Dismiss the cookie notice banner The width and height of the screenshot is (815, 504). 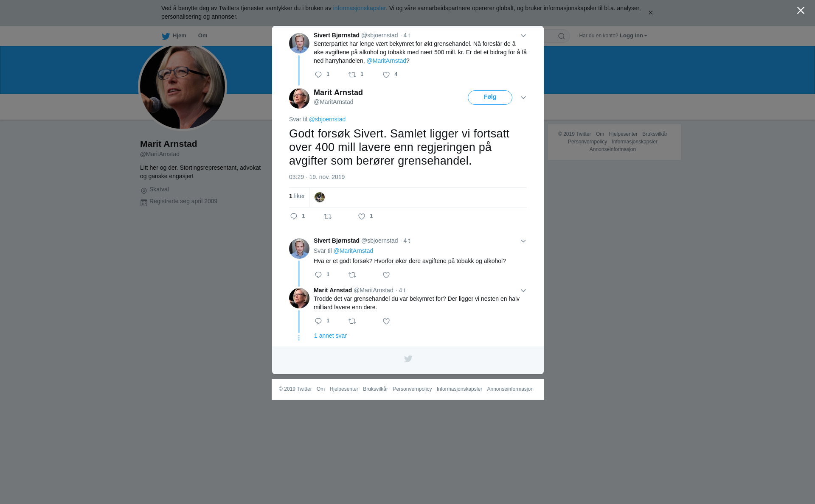(x=651, y=13)
